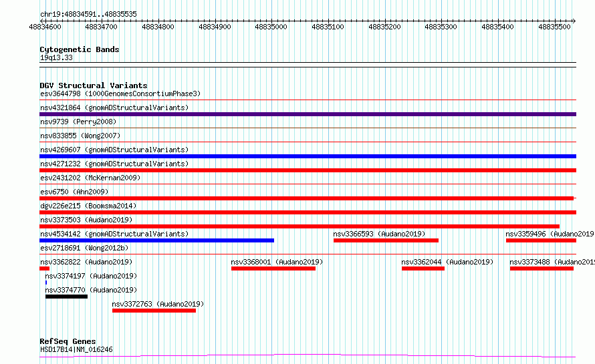Click the esv6750 (Ahn2009) label
Image resolution: width=595 pixels, height=364 pixels.
[x=74, y=192]
